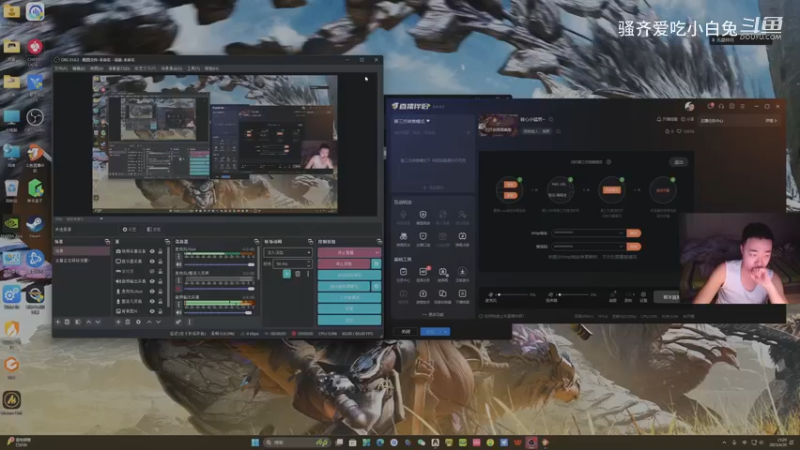The image size is (800, 450).
Task: Open advanced audio properties link icon in mixer
Action: 178,322
